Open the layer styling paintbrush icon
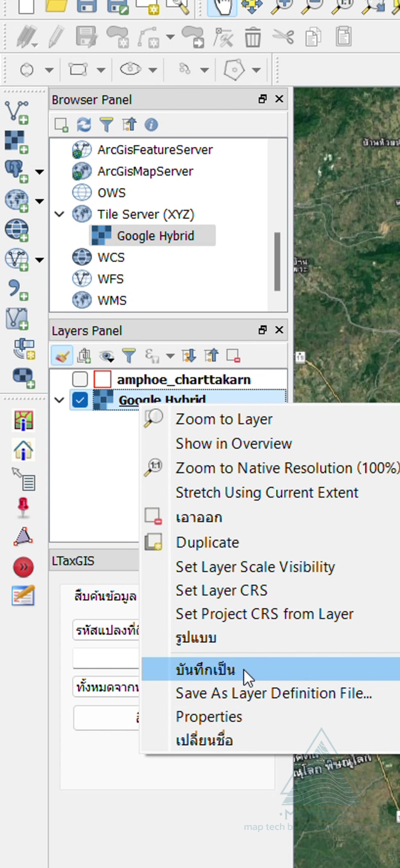Viewport: 400px width, 868px height. (x=62, y=355)
